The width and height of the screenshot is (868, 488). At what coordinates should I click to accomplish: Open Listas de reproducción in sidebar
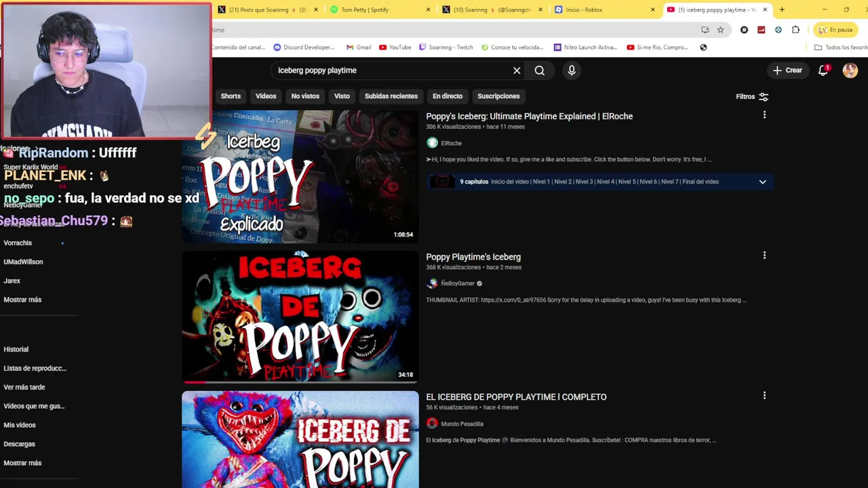(x=35, y=368)
